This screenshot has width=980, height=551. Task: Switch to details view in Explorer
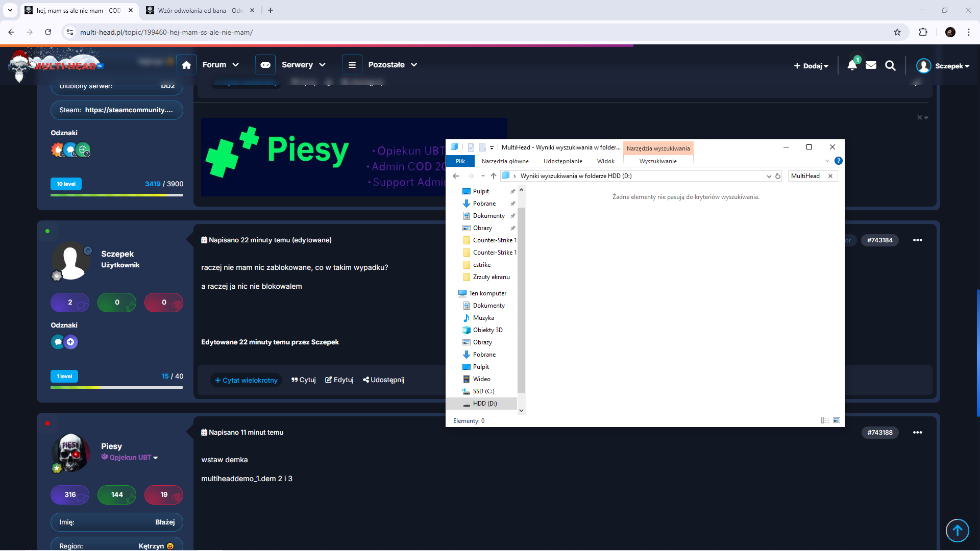point(825,420)
